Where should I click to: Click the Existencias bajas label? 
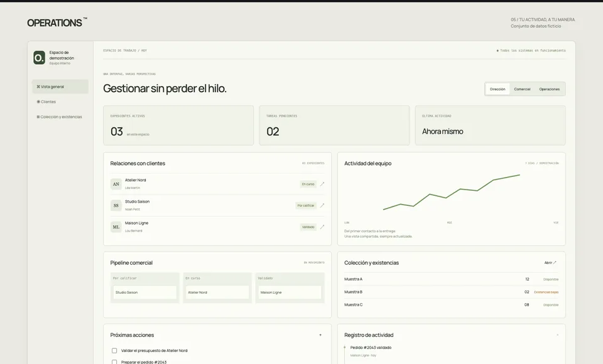pyautogui.click(x=546, y=292)
